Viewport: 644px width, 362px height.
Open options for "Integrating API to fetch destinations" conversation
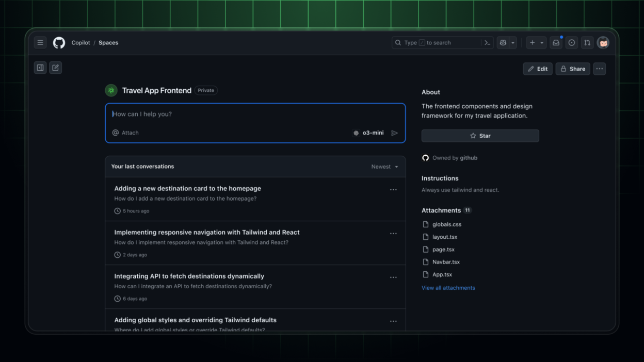click(393, 277)
